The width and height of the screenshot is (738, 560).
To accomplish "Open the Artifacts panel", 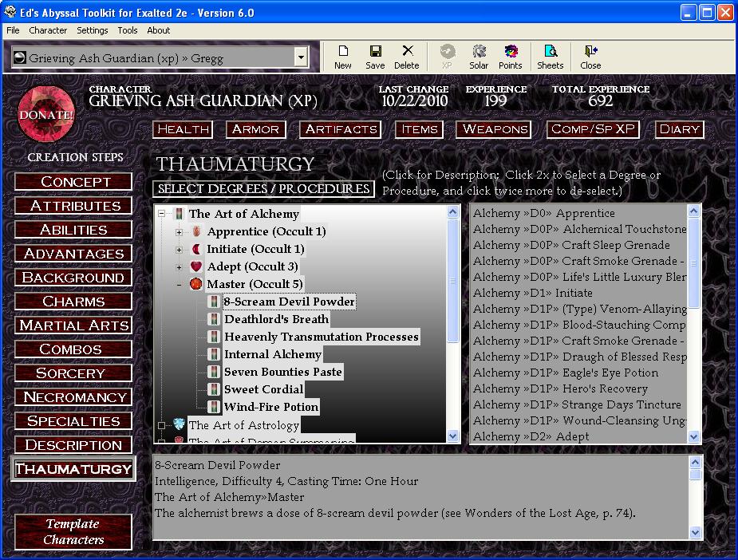I will pyautogui.click(x=341, y=129).
